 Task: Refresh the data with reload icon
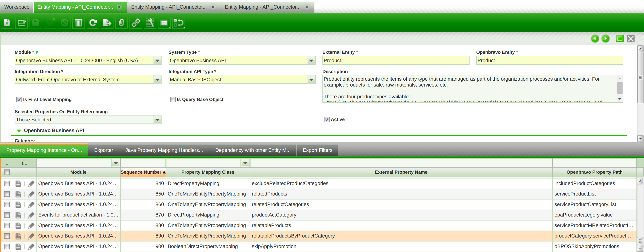coord(93,23)
